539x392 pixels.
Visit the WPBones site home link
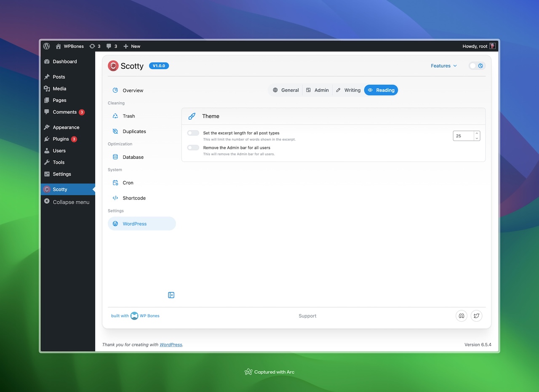(70, 46)
